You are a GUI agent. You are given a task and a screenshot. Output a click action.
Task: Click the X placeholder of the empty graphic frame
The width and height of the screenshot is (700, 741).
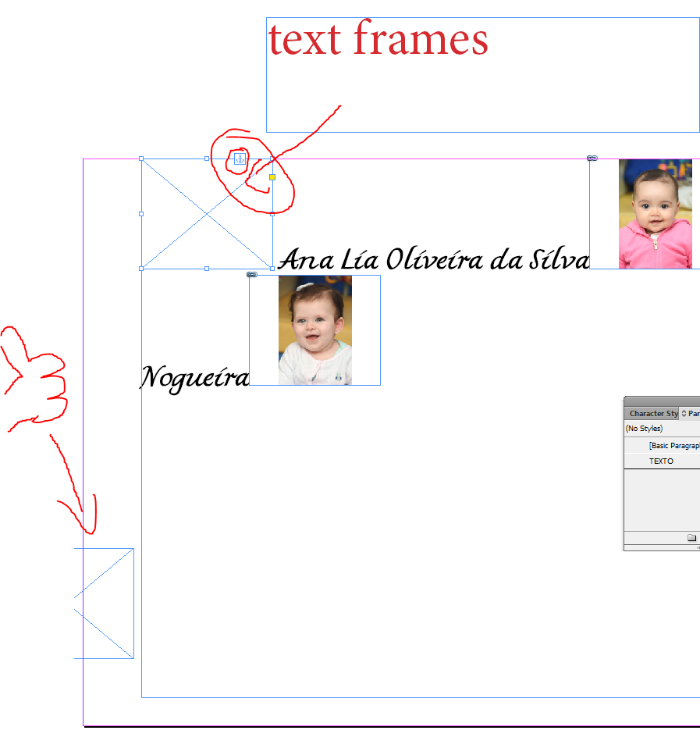point(207,213)
